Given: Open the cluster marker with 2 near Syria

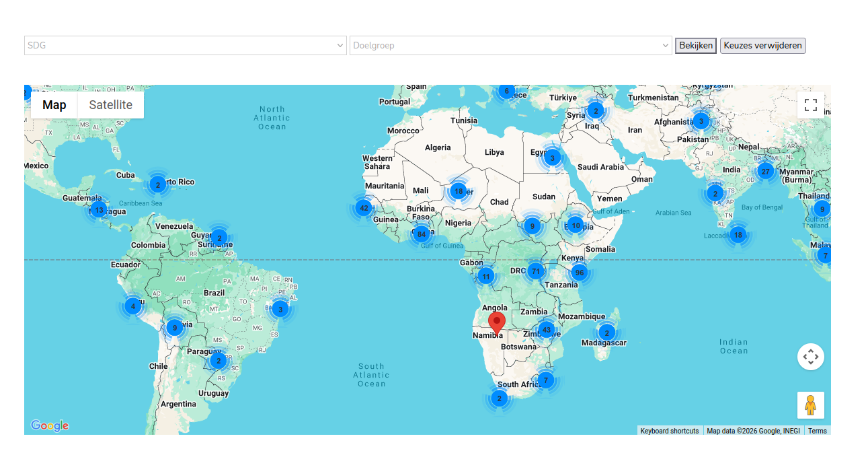Looking at the screenshot, I should click(x=595, y=111).
